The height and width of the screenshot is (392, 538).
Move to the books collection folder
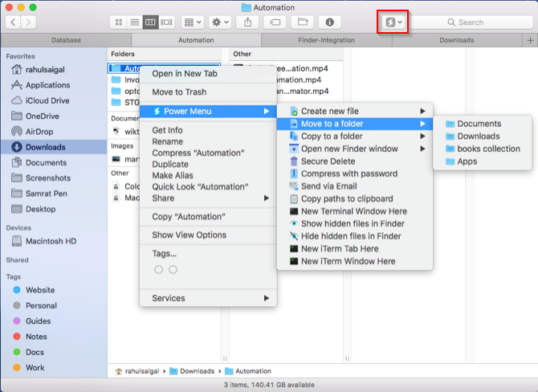(488, 149)
